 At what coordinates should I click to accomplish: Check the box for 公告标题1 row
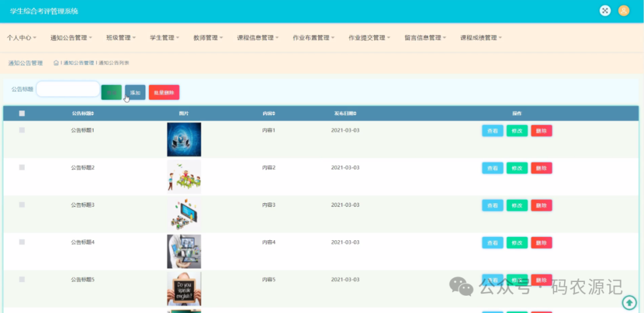click(x=22, y=130)
